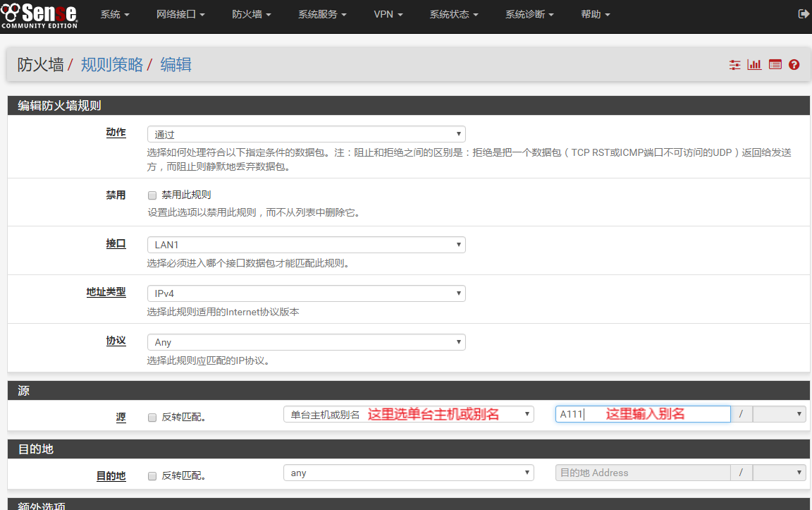
Task: Open the 目的地 type dropdown showing any
Action: click(408, 473)
